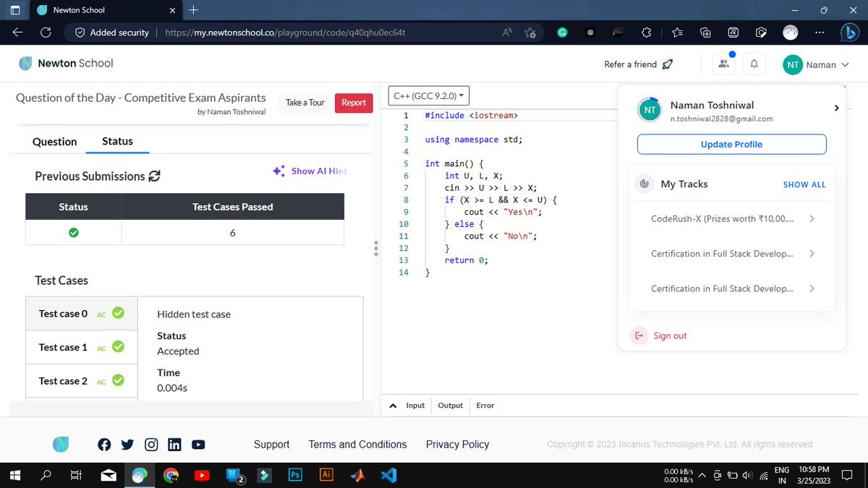Open the community people icon

[x=723, y=64]
